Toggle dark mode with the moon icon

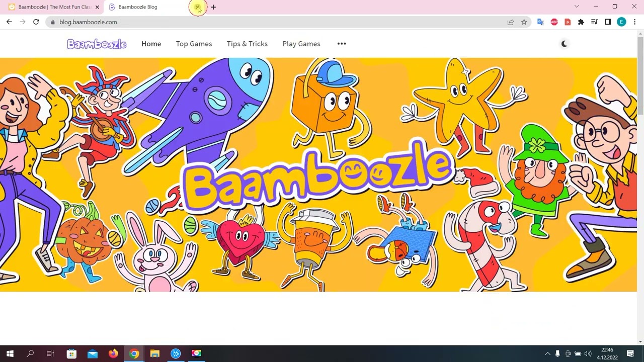[564, 44]
